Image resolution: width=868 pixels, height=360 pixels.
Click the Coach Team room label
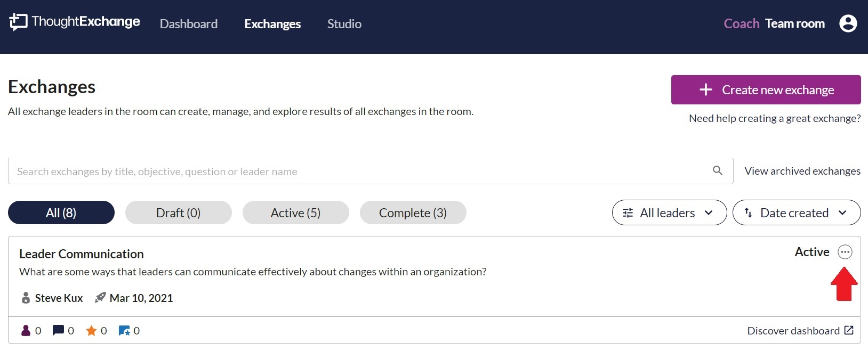point(774,23)
